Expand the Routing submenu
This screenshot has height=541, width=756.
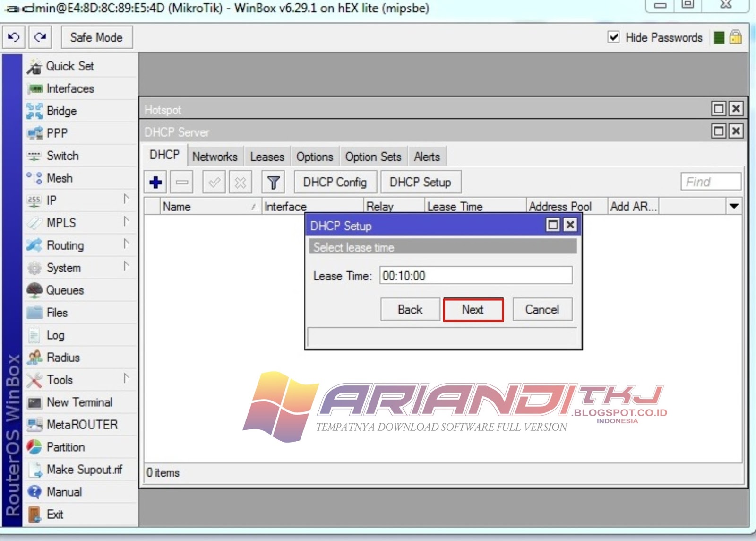[126, 244]
